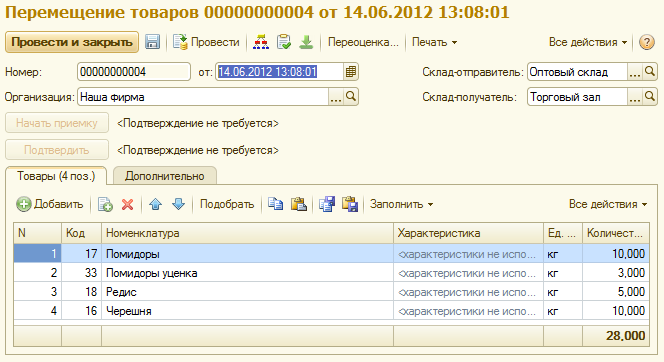Expand the Заполнить dropdown

pos(401,204)
